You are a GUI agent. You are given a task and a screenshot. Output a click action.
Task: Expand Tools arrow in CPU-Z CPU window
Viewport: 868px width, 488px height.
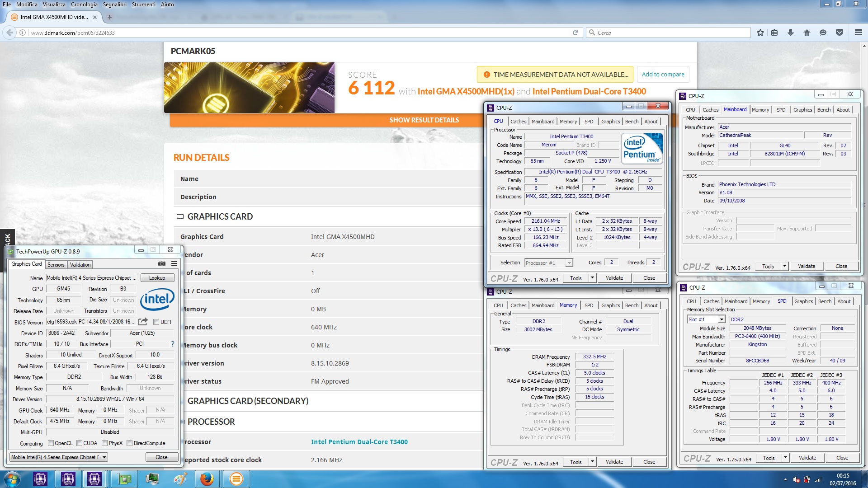pos(592,278)
